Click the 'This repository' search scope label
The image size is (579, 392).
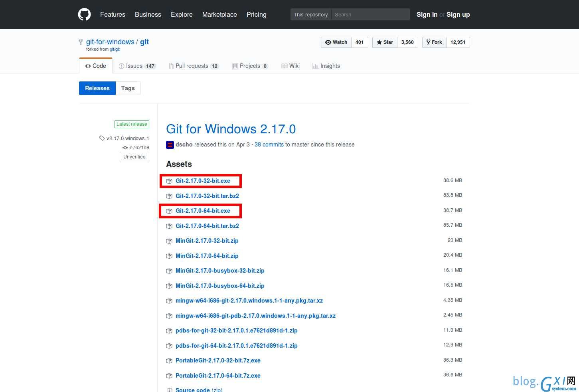coord(311,14)
